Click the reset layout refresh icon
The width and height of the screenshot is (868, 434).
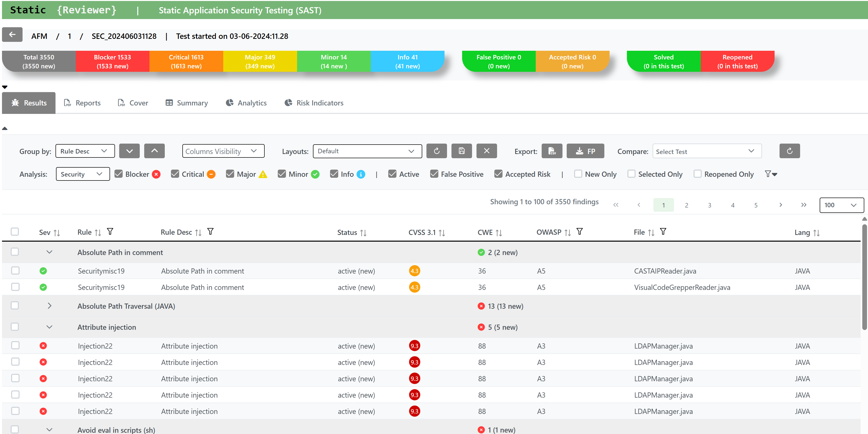436,151
